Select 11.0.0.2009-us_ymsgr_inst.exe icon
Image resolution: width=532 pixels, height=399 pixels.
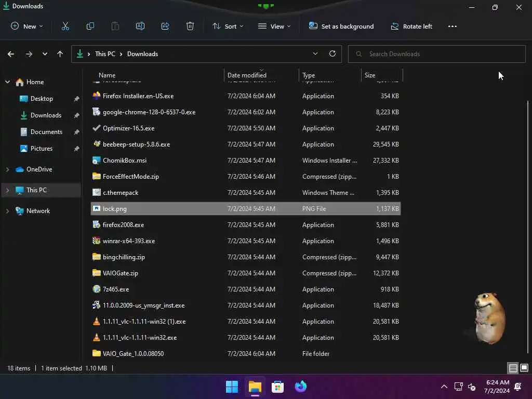point(96,305)
